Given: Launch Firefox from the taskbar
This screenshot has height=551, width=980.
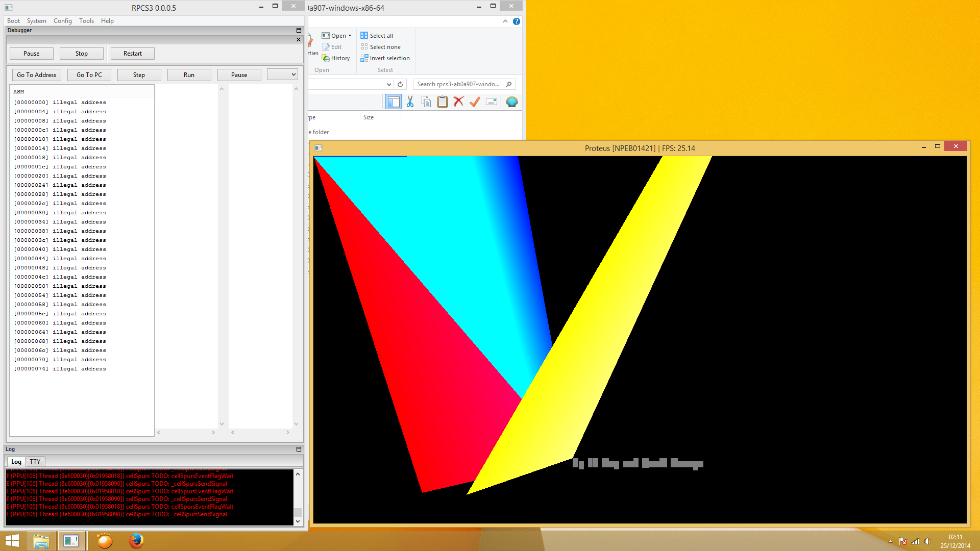Looking at the screenshot, I should 136,541.
